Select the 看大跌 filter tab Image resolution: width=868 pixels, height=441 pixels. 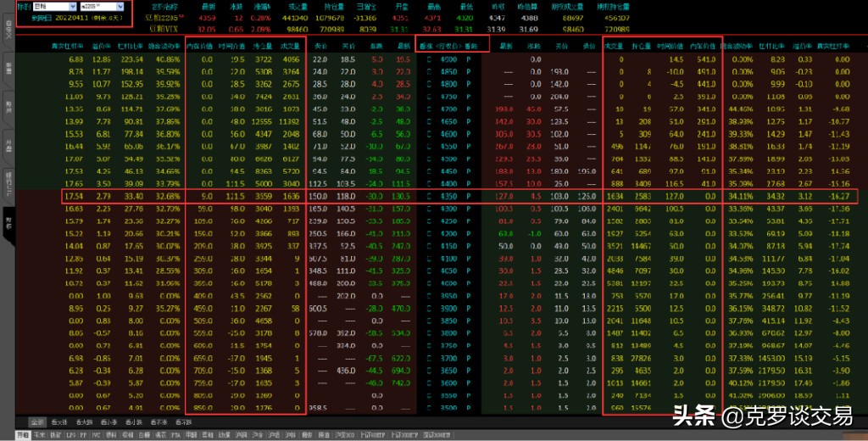[84, 422]
